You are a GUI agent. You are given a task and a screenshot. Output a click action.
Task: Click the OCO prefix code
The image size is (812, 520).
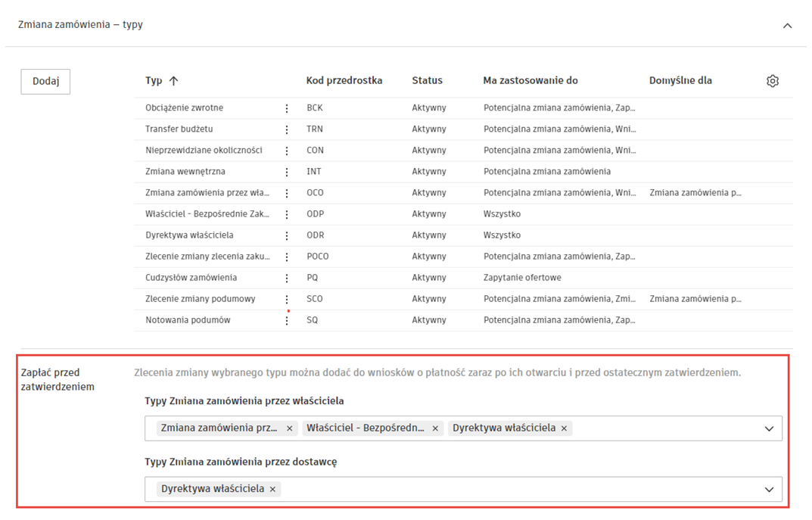pos(316,193)
